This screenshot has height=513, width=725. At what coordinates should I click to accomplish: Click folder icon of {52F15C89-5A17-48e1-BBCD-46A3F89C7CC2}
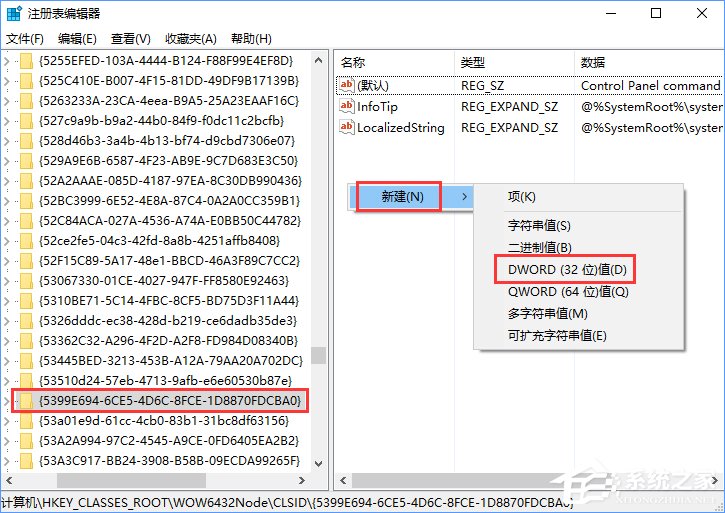tap(26, 261)
